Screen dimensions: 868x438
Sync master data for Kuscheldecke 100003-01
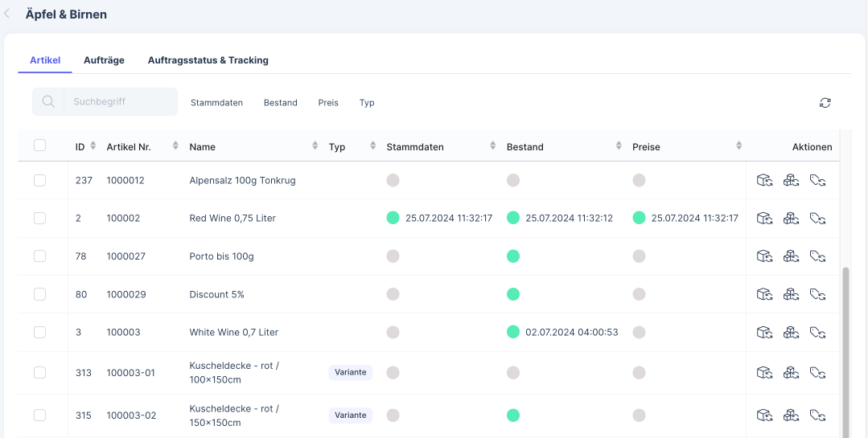(x=764, y=372)
